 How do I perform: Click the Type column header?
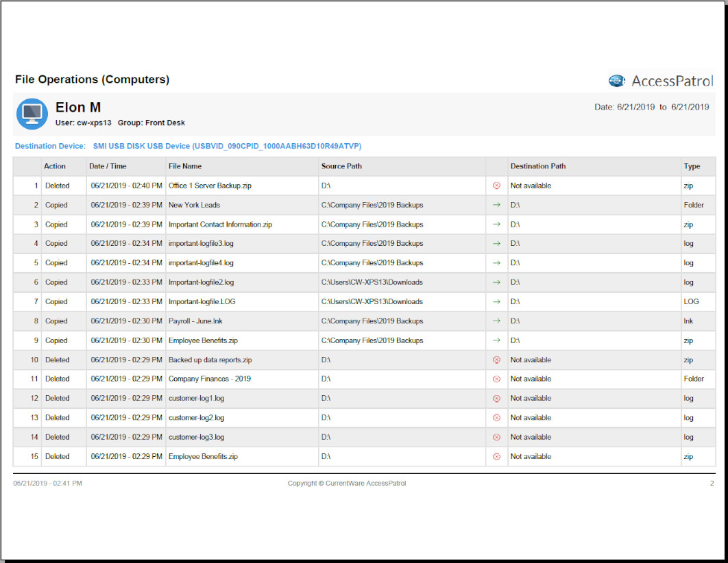(692, 166)
